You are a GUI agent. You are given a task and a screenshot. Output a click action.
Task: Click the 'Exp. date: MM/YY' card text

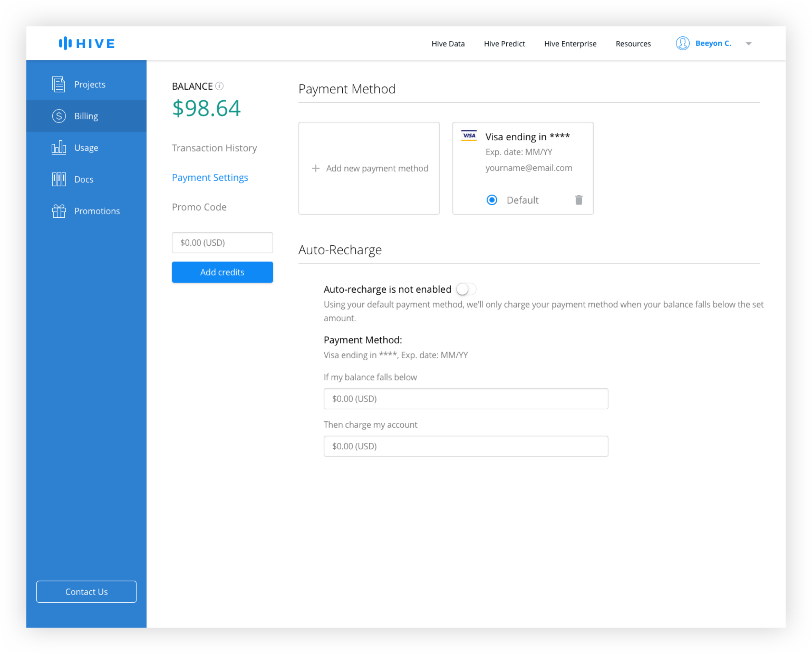[x=519, y=152]
